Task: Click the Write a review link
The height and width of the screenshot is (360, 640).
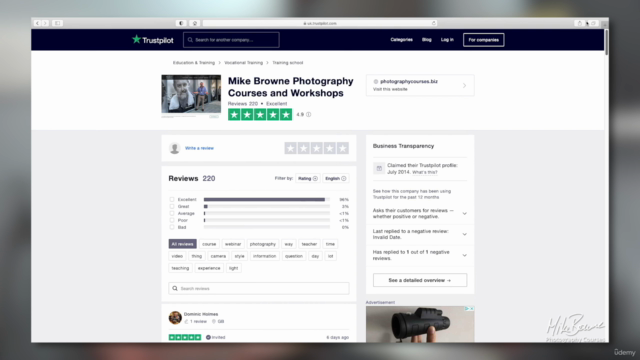Action: click(199, 148)
